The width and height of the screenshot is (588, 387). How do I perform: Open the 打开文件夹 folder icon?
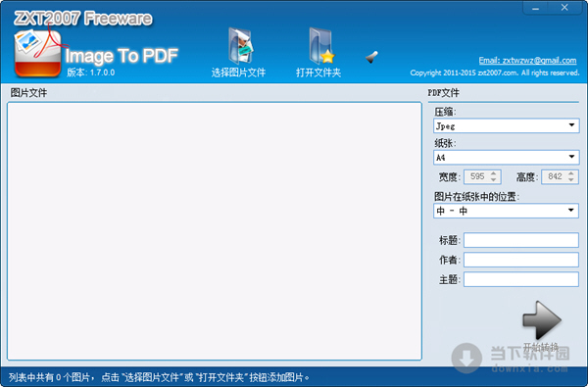click(321, 46)
